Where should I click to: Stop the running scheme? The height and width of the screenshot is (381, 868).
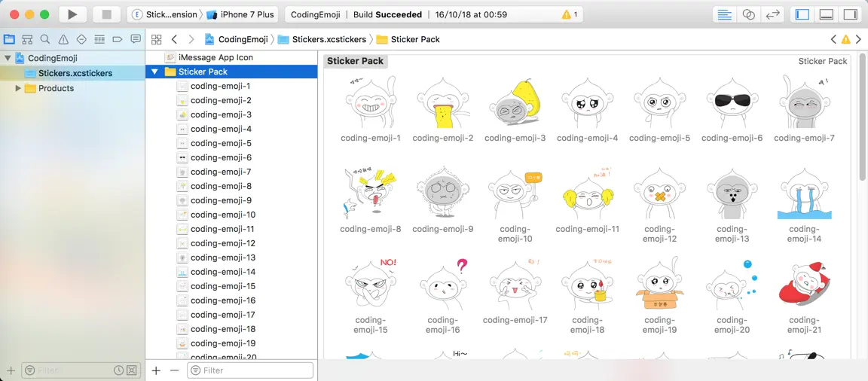(x=107, y=15)
